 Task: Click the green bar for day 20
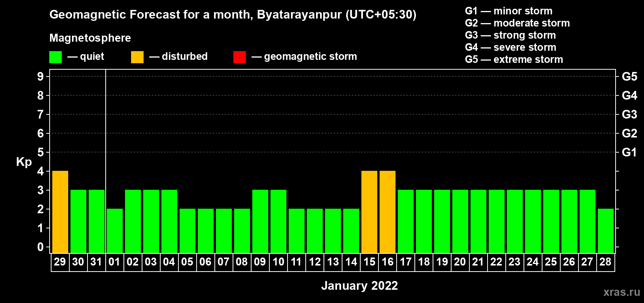point(460,221)
